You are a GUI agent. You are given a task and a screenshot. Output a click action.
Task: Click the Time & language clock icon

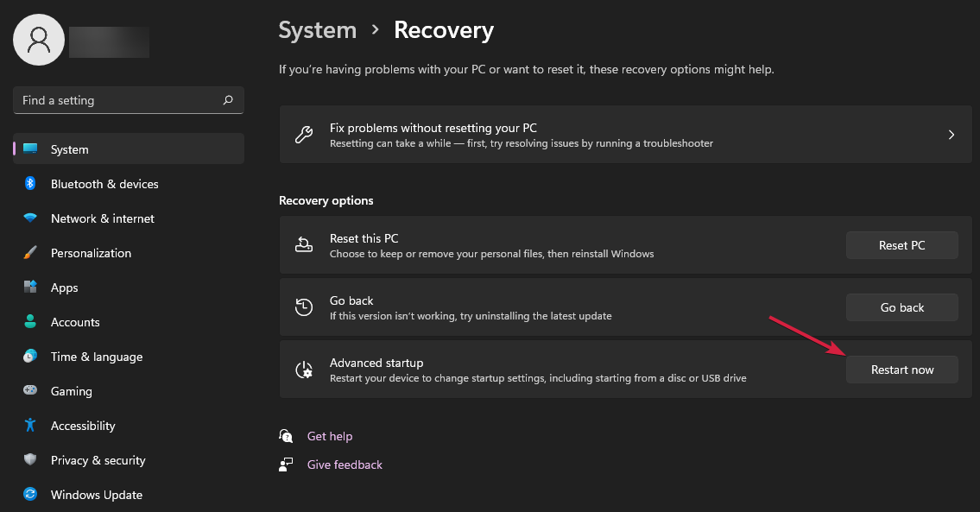pos(28,357)
